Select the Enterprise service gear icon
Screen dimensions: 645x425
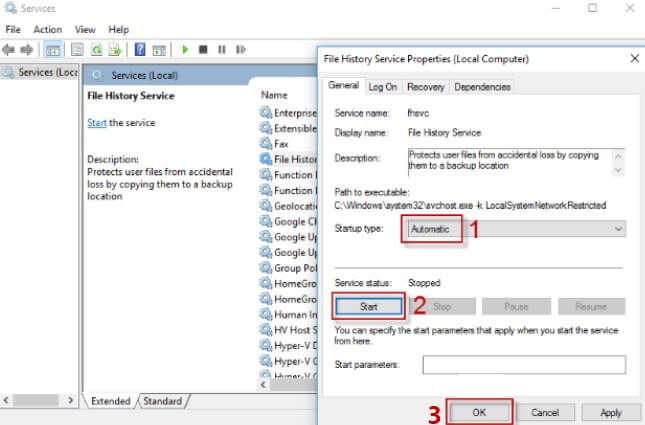point(266,112)
